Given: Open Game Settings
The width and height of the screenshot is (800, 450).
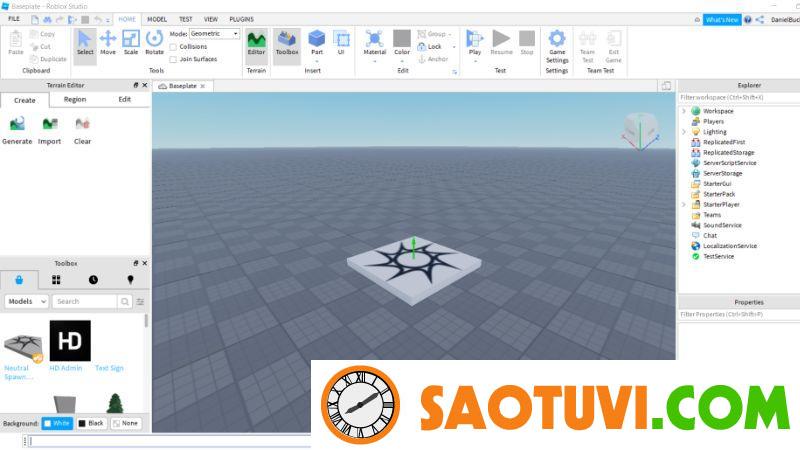Looking at the screenshot, I should point(557,46).
